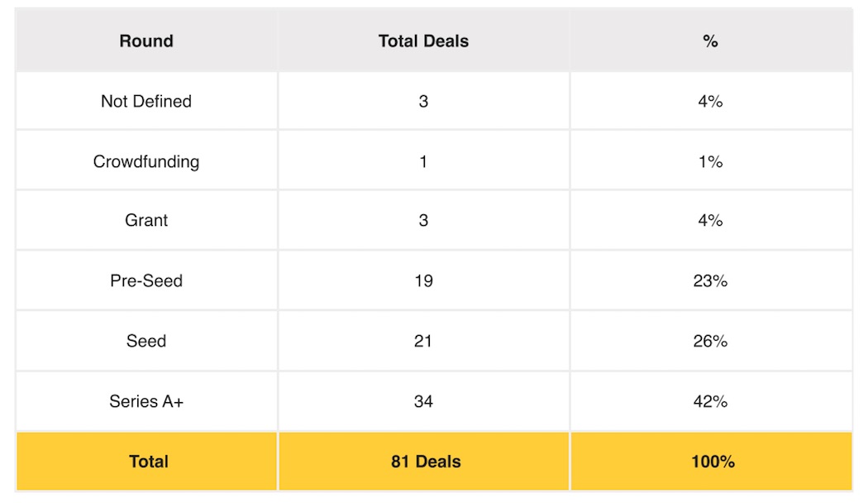Click the % column header
The image size is (868, 503).
tap(710, 41)
